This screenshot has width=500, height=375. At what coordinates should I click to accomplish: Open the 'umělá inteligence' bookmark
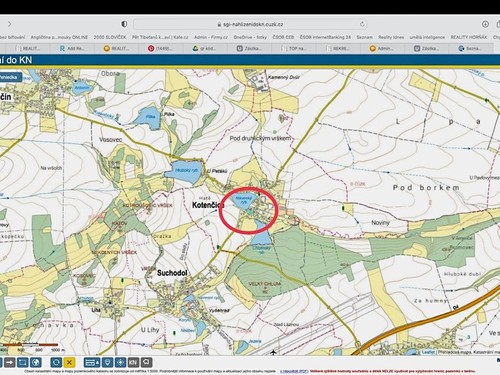point(427,37)
